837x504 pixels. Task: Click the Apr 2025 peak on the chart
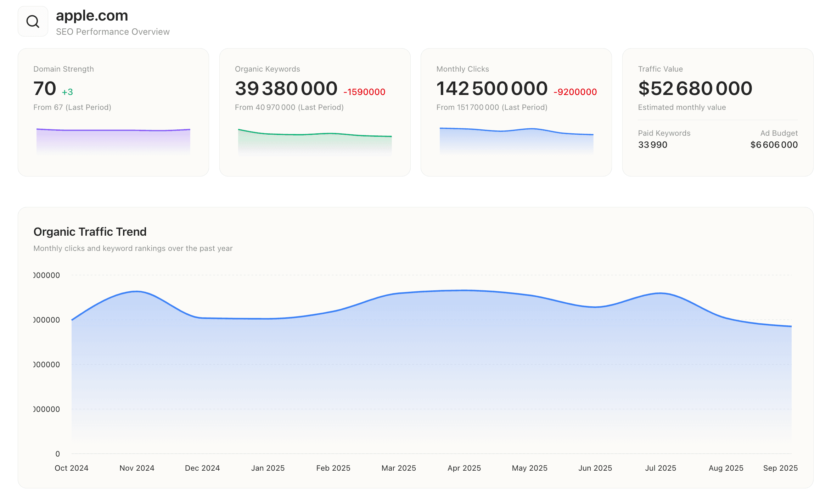[x=464, y=291]
